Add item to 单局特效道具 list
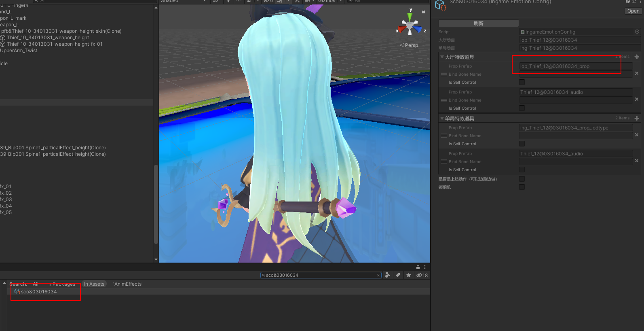 pyautogui.click(x=637, y=118)
